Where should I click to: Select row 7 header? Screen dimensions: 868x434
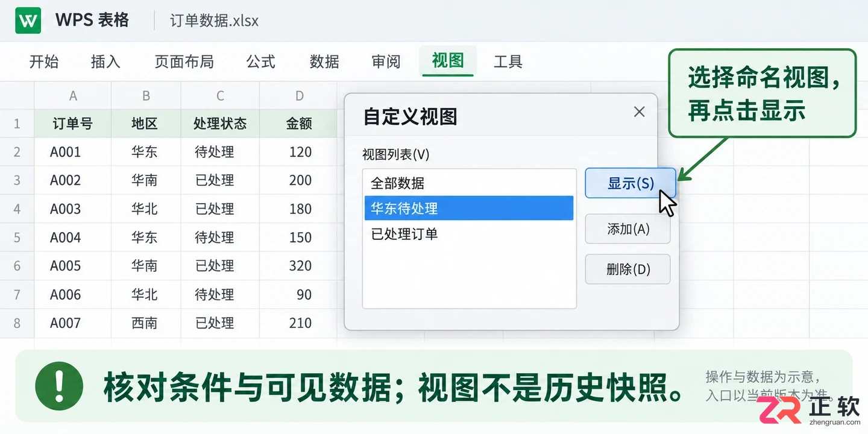point(17,295)
